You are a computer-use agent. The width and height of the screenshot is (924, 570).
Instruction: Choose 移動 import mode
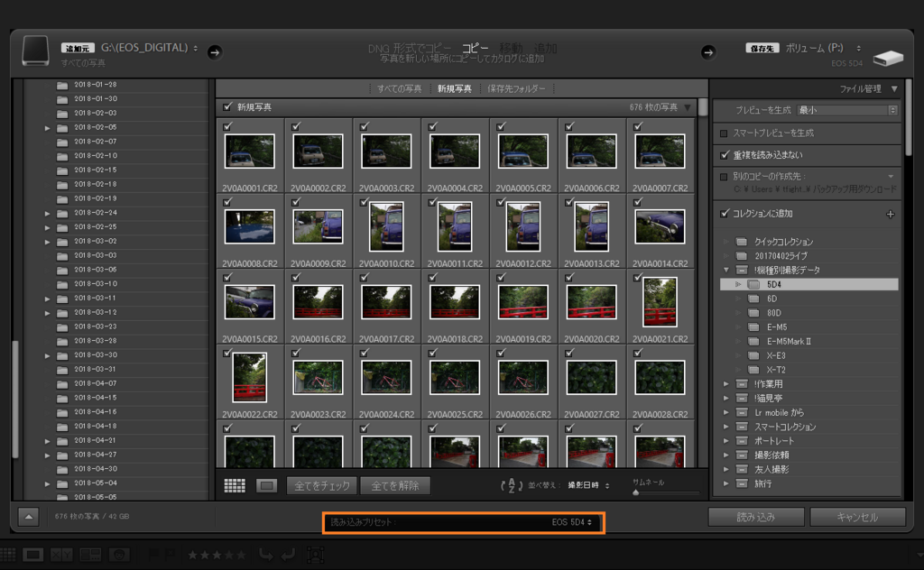tap(511, 49)
